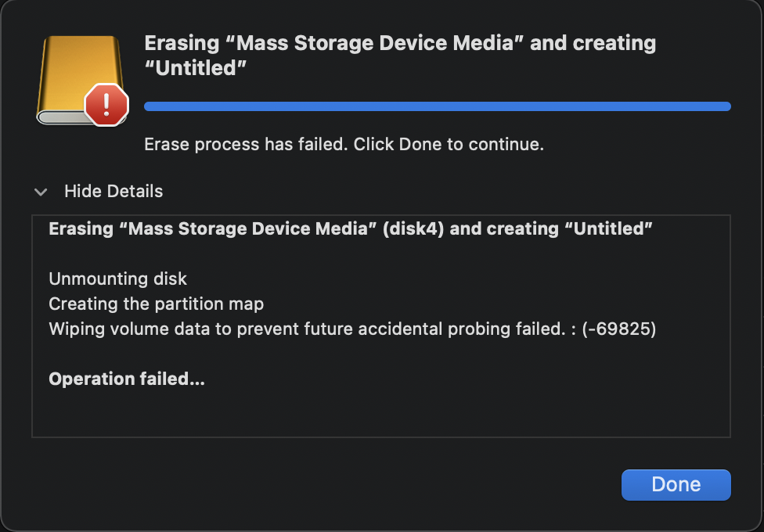Click the blue erase progress bar
Screen dimensions: 764x532
(437, 106)
